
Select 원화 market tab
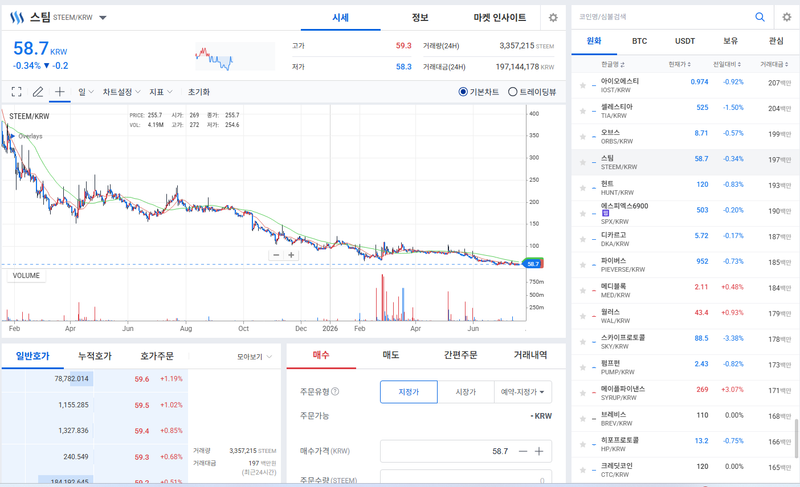pos(594,41)
